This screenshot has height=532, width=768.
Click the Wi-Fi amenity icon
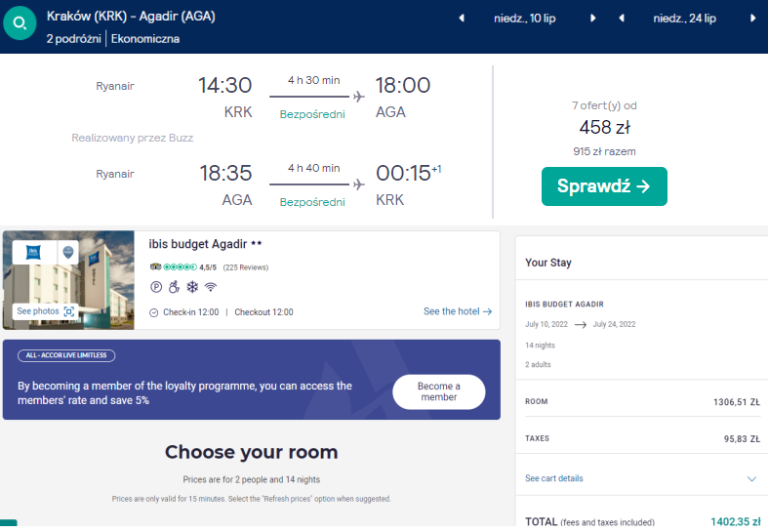(211, 287)
